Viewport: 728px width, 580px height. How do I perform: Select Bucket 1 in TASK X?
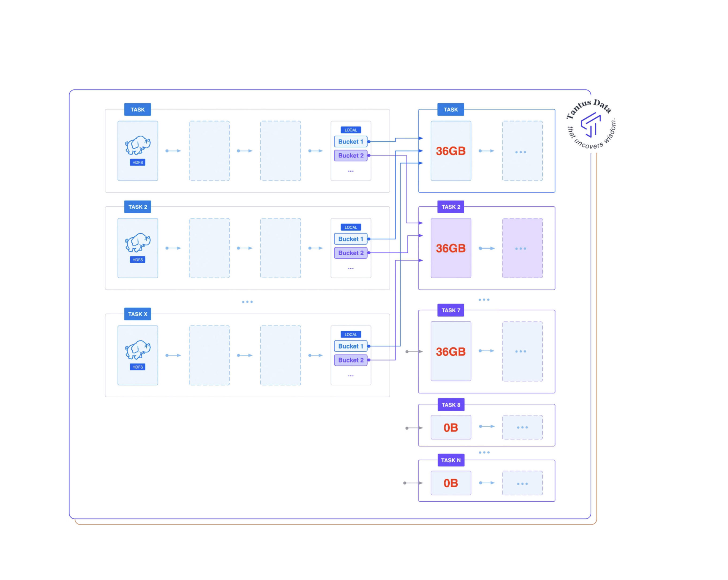point(351,346)
